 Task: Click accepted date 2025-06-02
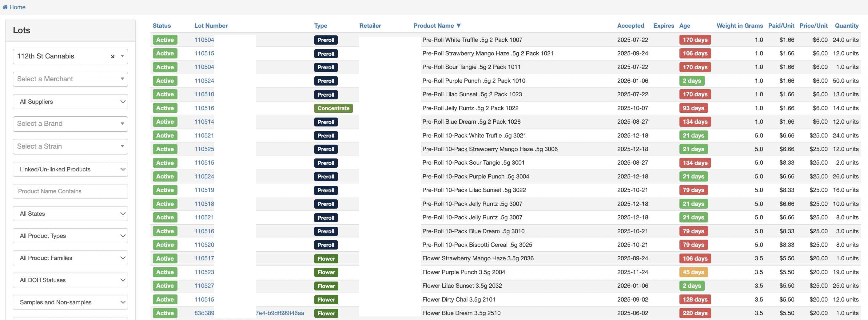point(632,313)
